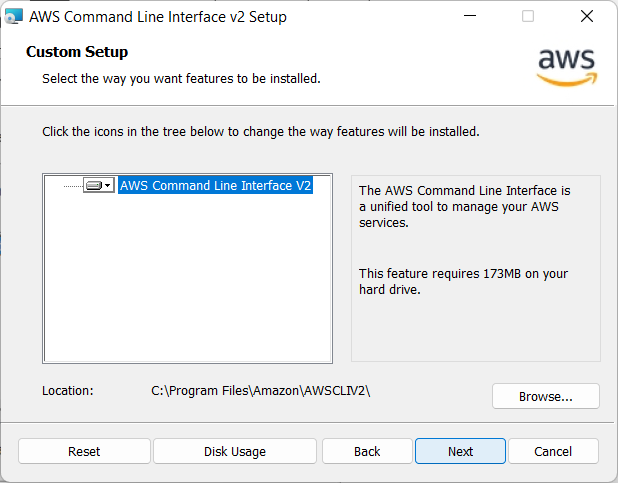Screen dimensions: 618x483
Task: Click the window title text in the title bar
Action: pos(158,17)
